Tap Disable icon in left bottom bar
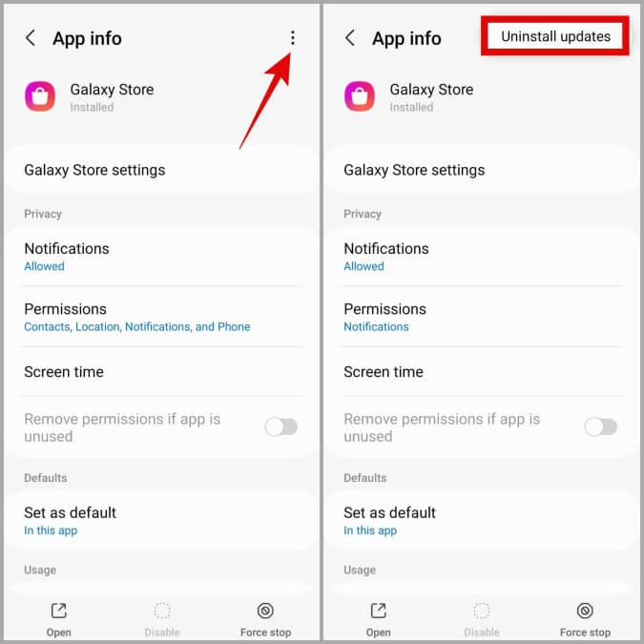Image resolution: width=644 pixels, height=644 pixels. pyautogui.click(x=162, y=611)
